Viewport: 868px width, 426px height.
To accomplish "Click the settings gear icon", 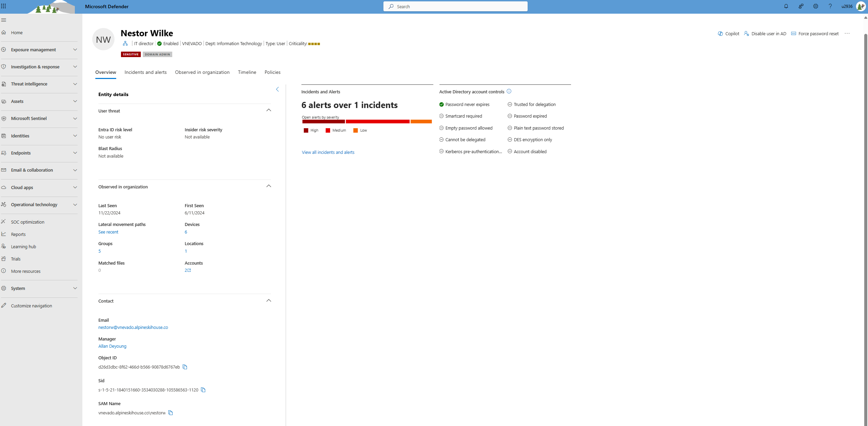I will (x=815, y=6).
